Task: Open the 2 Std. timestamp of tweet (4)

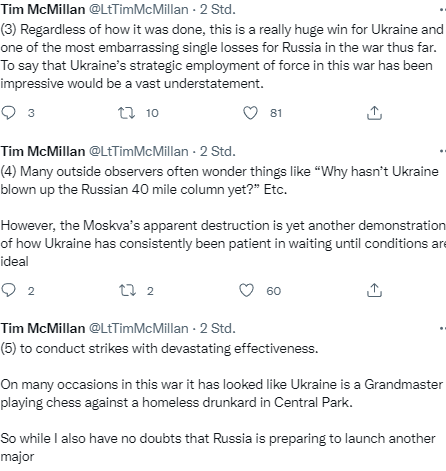Action: [x=217, y=152]
